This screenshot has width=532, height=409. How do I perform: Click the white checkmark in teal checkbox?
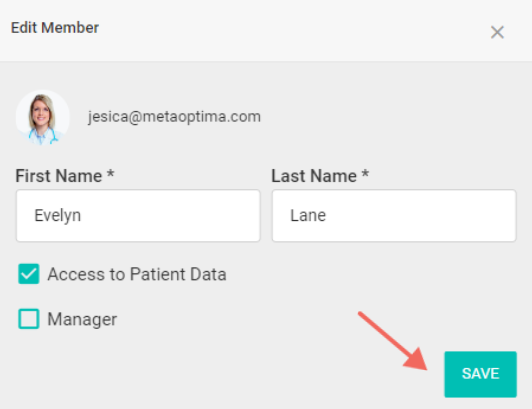(x=29, y=274)
